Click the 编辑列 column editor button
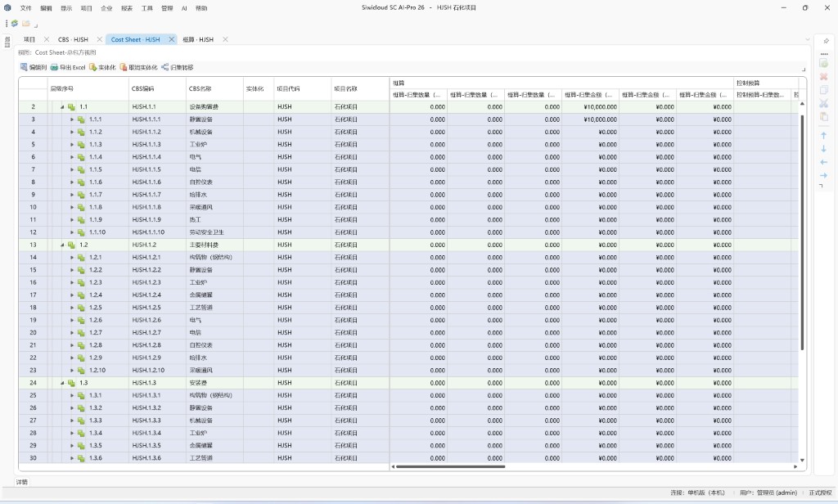 (x=33, y=67)
